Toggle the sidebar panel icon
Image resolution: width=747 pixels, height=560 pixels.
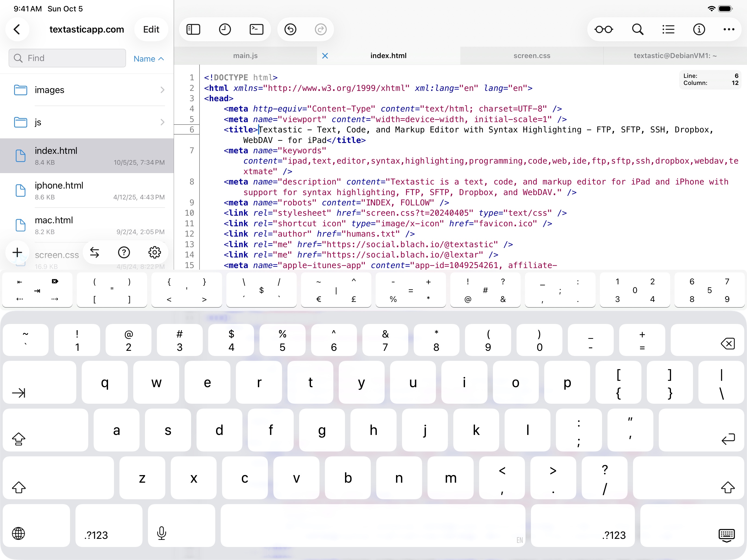[x=193, y=29]
